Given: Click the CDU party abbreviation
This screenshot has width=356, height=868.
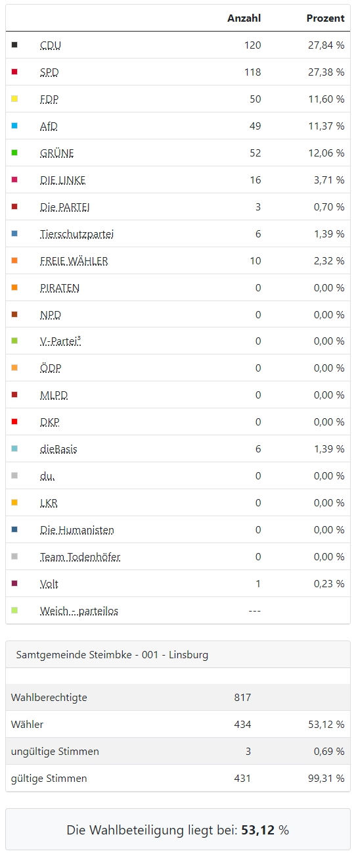Looking at the screenshot, I should [51, 45].
